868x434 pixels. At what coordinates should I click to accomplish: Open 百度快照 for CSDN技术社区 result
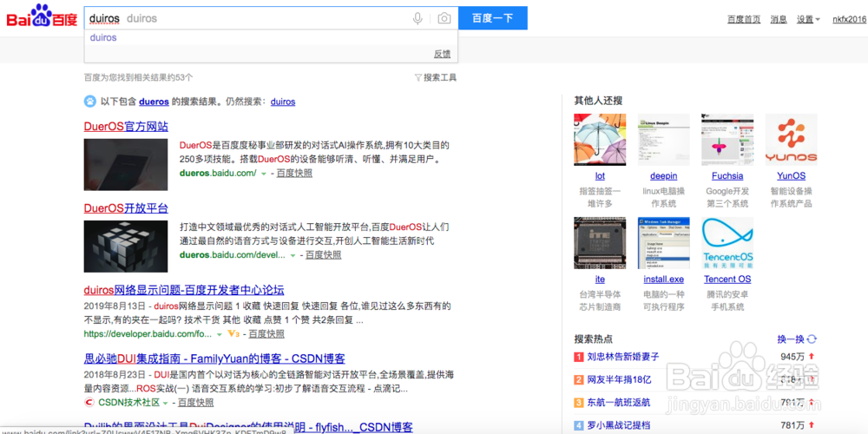(196, 403)
